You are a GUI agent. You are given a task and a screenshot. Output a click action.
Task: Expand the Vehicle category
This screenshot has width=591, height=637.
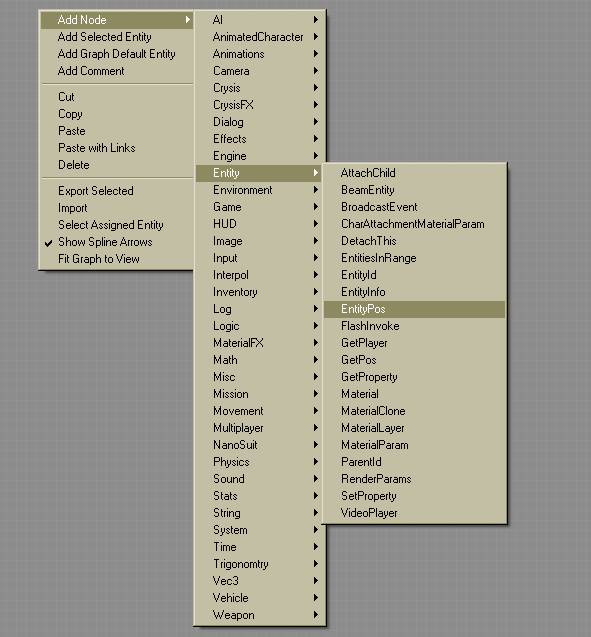(x=260, y=598)
